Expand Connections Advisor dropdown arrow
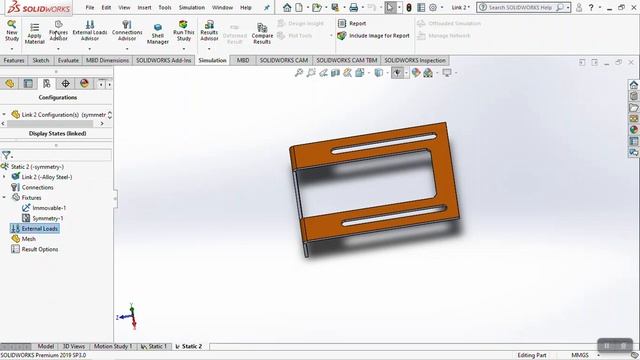Image resolution: width=640 pixels, height=360 pixels. coord(127,49)
